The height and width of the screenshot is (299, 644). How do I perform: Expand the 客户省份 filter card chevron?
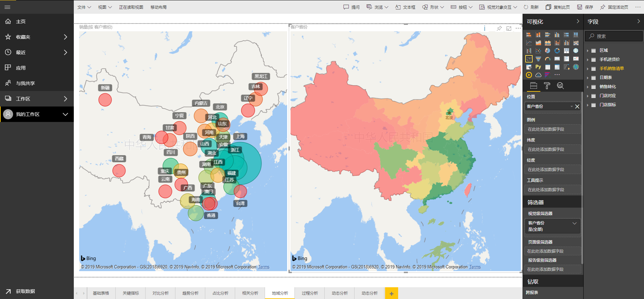(x=574, y=223)
